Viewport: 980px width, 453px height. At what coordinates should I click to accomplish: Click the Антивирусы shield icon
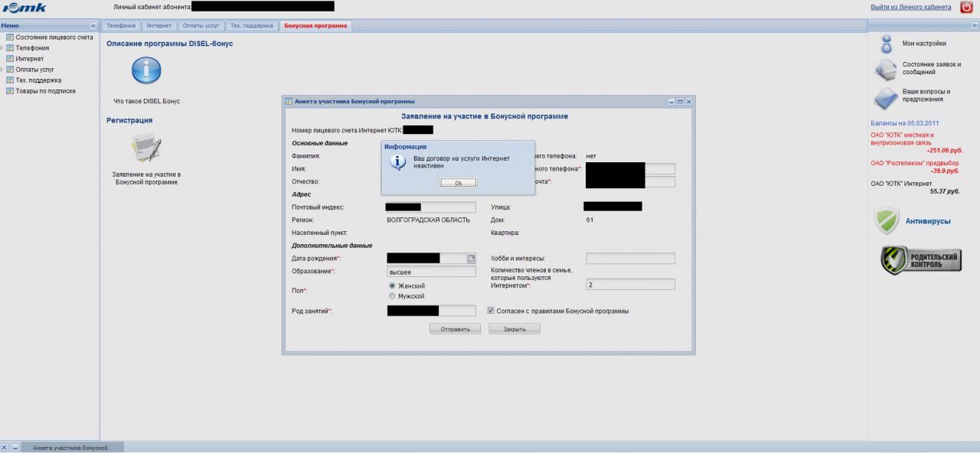click(887, 221)
